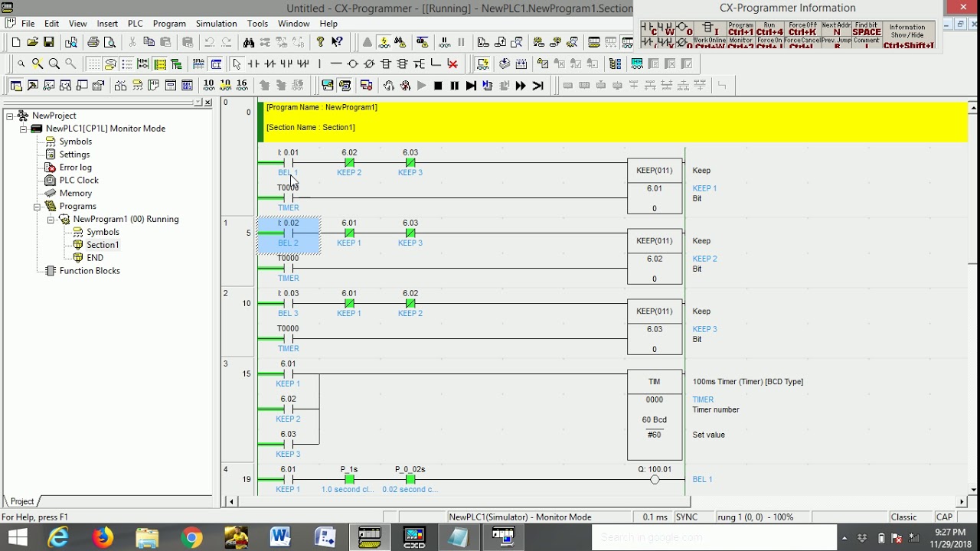Open the Simulation menu
Screen dimensions: 980x551
[216, 24]
